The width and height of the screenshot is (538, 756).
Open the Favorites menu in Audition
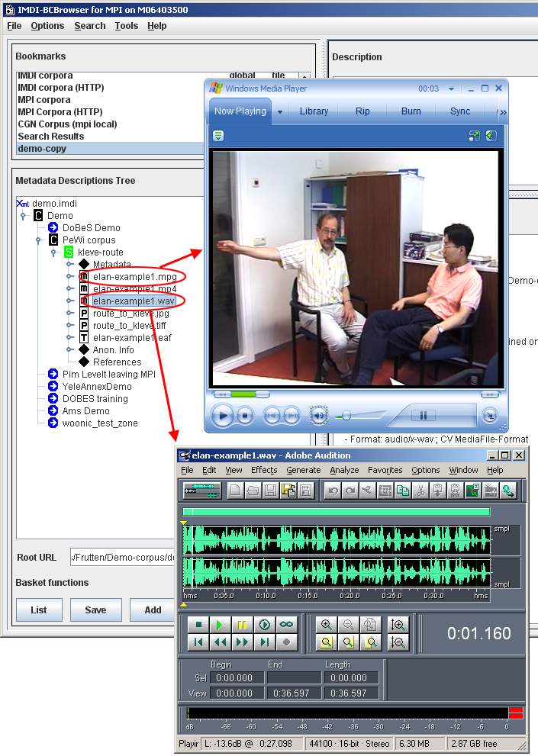point(385,470)
